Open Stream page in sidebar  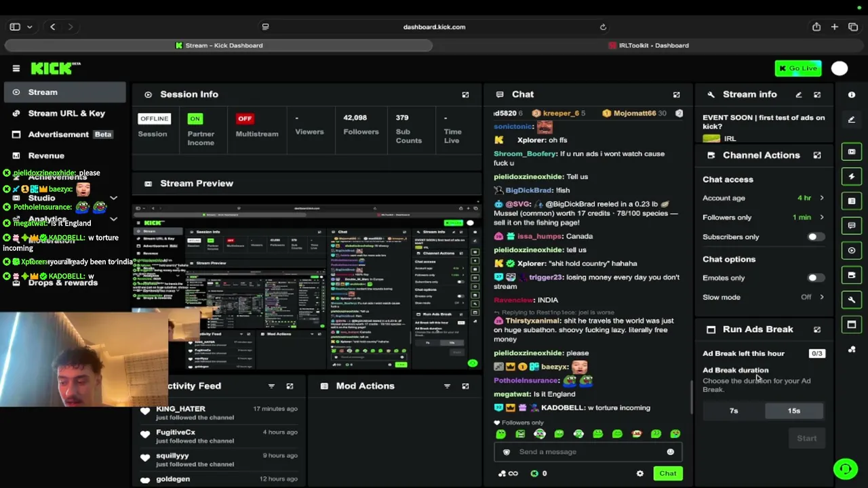click(x=64, y=92)
